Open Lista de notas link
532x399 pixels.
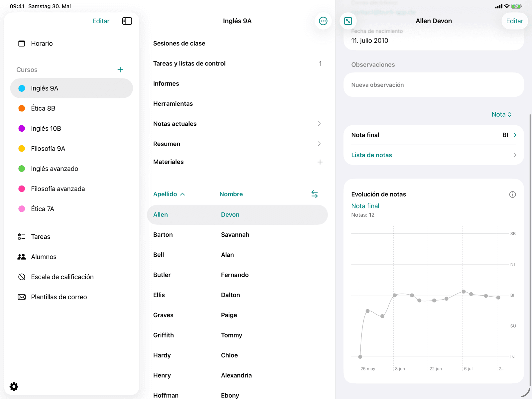point(371,155)
